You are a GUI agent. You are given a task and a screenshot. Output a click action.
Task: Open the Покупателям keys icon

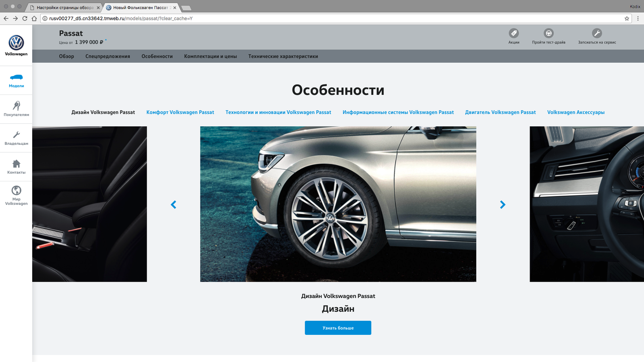coord(16,106)
